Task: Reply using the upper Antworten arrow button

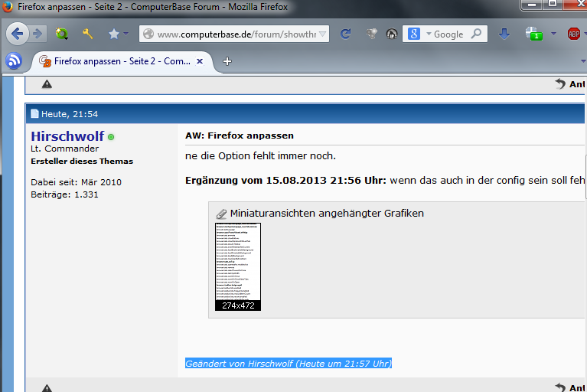Action: click(x=569, y=84)
